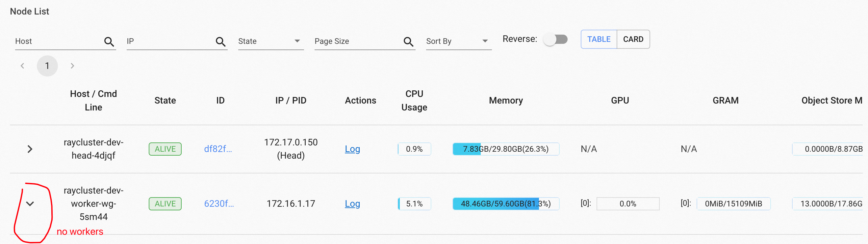
Task: Click the ALIVE status badge of the head node
Action: point(165,149)
